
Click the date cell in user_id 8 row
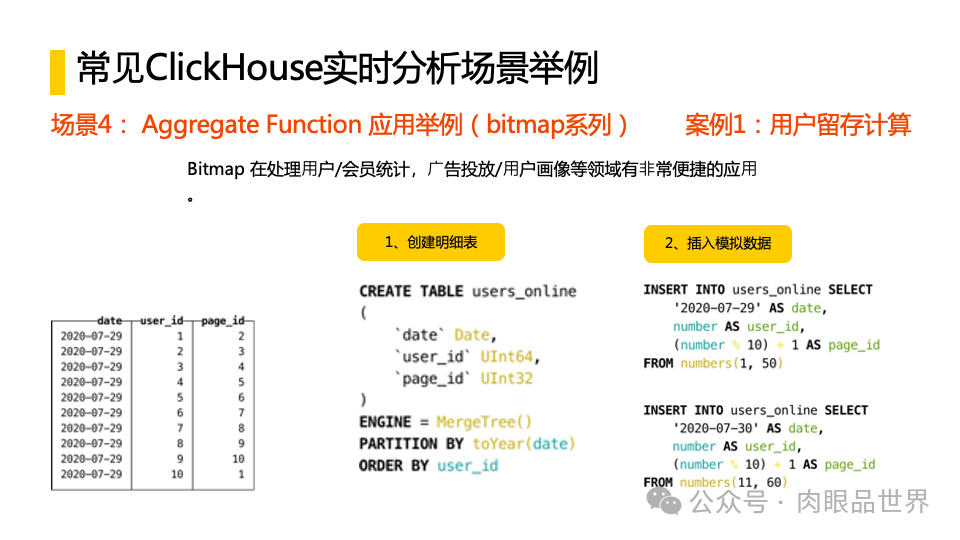91,443
